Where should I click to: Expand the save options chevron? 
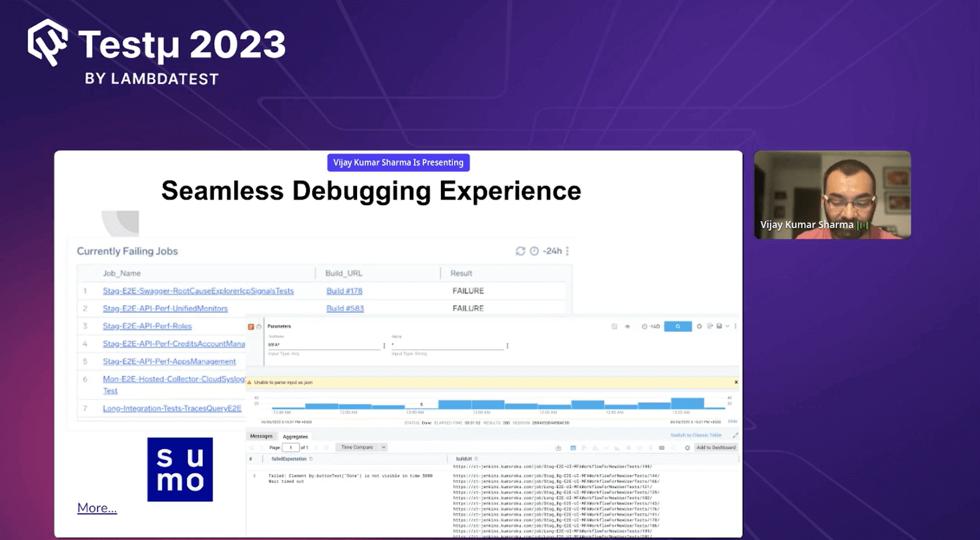tap(728, 326)
